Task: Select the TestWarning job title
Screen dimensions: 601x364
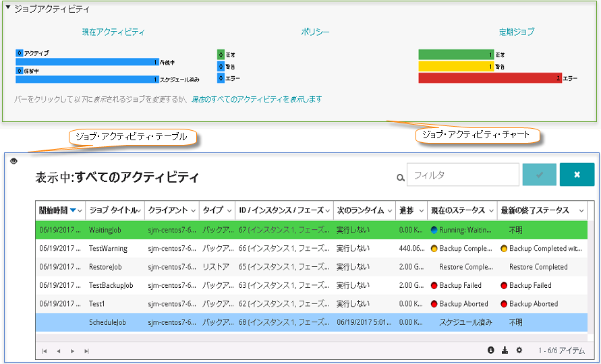Action: [108, 248]
